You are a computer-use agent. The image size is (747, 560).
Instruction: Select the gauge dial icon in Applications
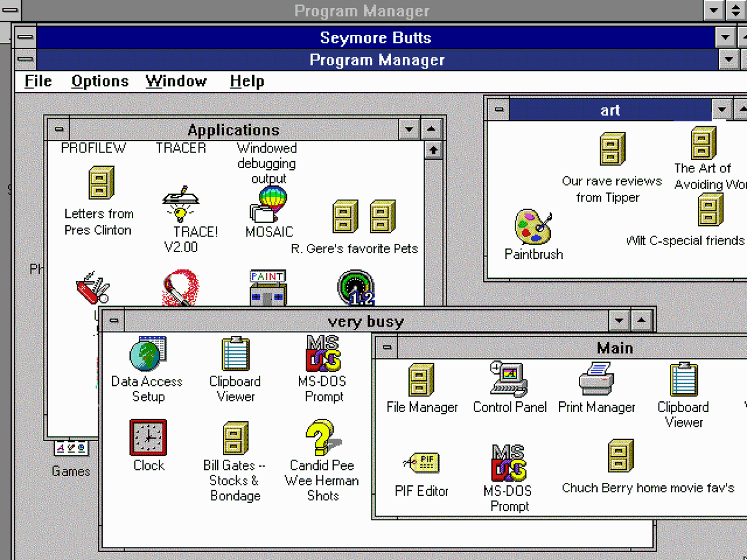[356, 287]
